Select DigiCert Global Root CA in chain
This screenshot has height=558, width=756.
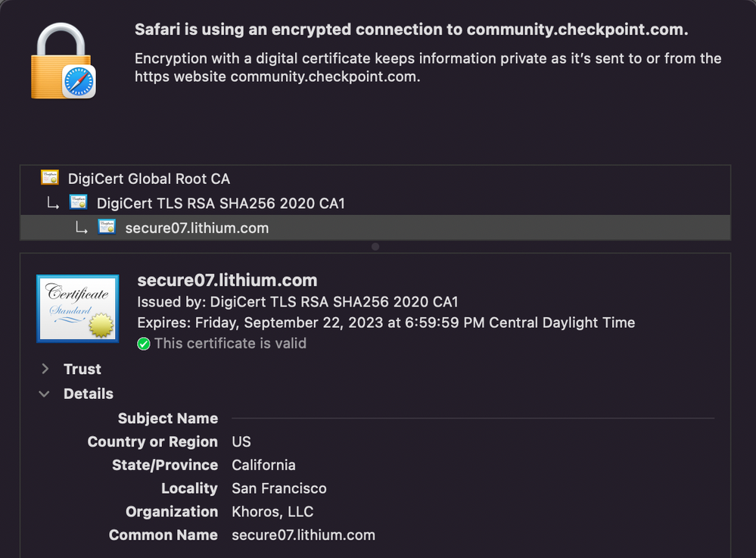click(x=375, y=179)
